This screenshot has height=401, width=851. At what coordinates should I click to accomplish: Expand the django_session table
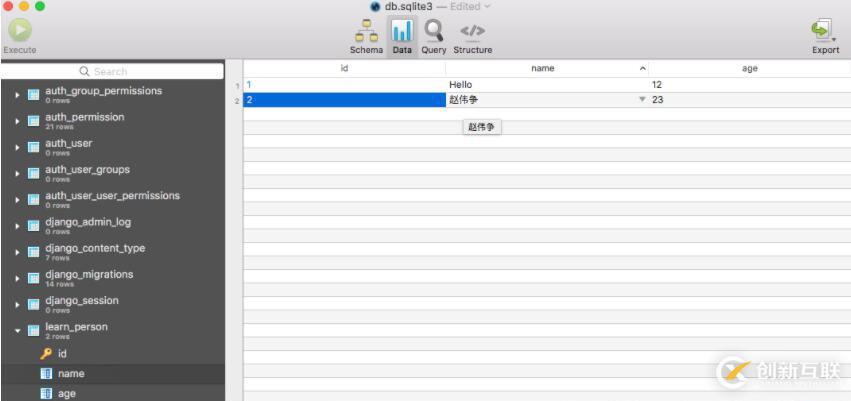[17, 305]
